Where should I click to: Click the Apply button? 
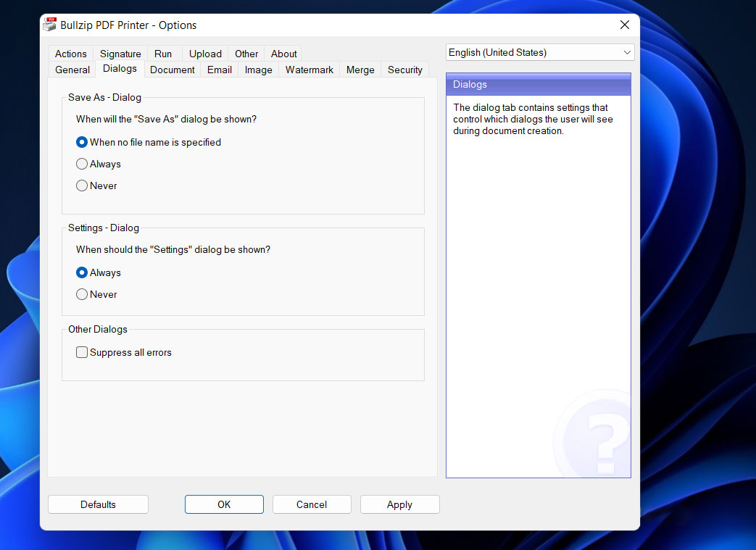click(399, 504)
